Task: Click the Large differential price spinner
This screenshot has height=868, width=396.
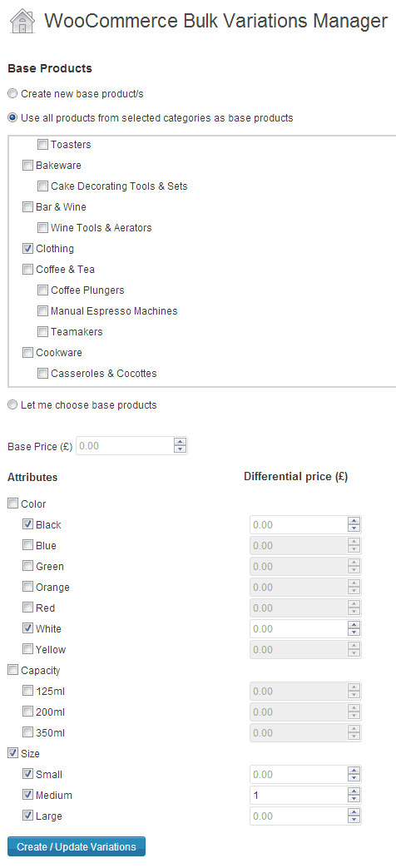Action: tap(354, 816)
